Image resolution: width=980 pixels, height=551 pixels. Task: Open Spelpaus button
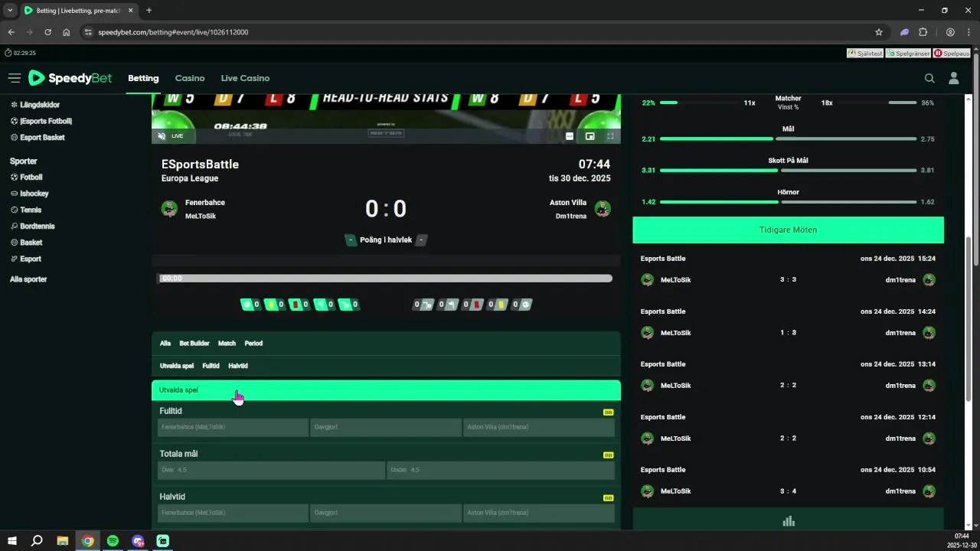click(x=952, y=54)
